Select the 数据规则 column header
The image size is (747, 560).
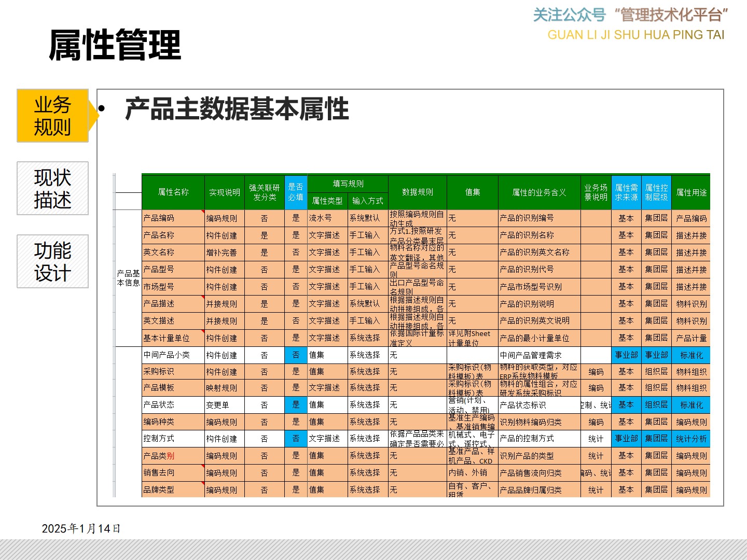tap(417, 192)
